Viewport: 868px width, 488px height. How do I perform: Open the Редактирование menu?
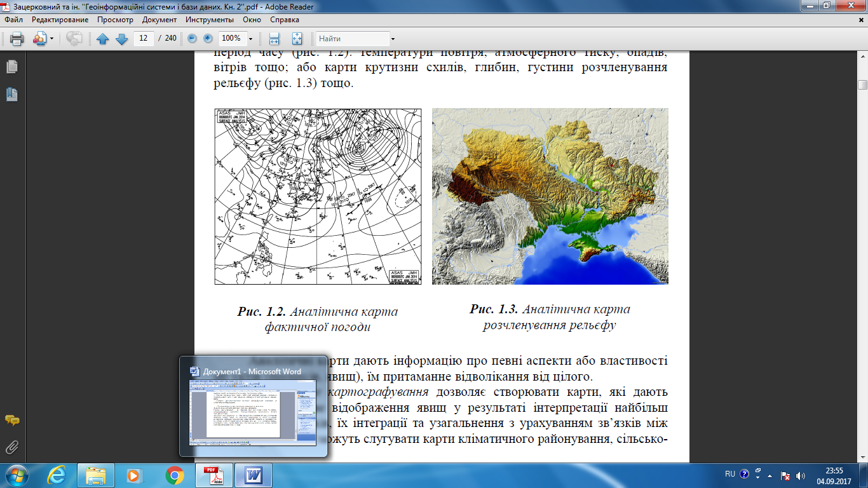coord(60,20)
